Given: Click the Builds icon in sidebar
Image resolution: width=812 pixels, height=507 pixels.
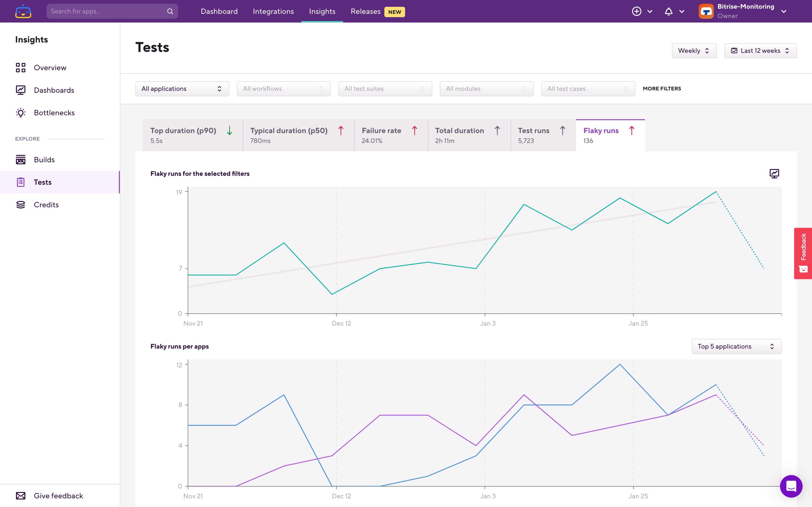Looking at the screenshot, I should tap(20, 159).
